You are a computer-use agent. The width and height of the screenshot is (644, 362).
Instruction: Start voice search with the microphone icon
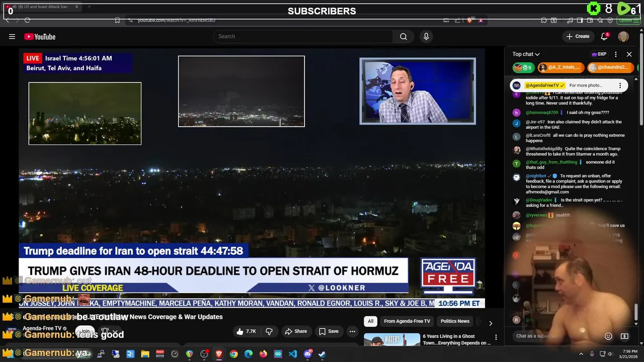point(426,36)
